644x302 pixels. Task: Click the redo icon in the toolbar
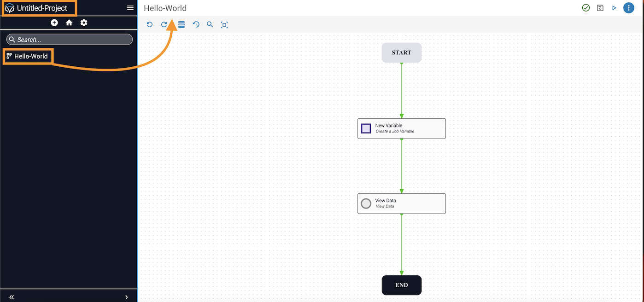click(164, 24)
